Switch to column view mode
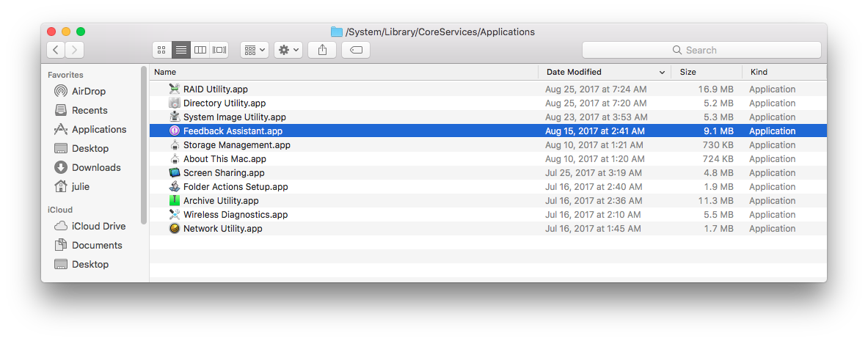Image resolution: width=868 pixels, height=341 pixels. pyautogui.click(x=200, y=50)
